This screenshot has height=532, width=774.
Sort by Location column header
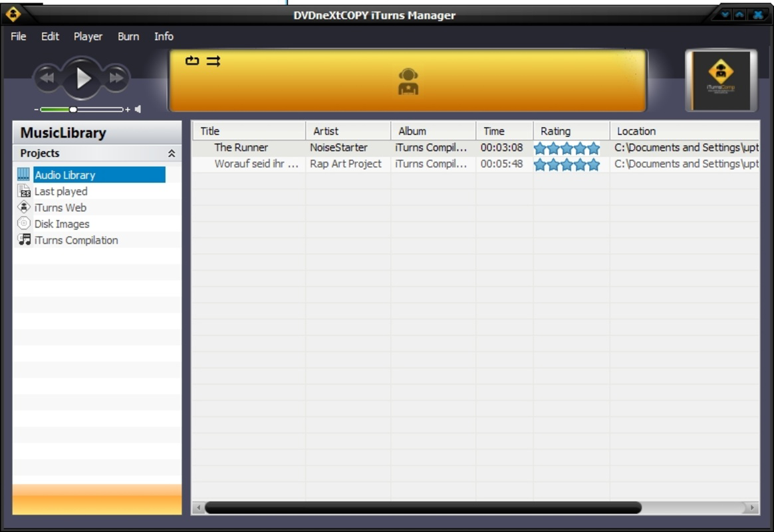pyautogui.click(x=685, y=131)
